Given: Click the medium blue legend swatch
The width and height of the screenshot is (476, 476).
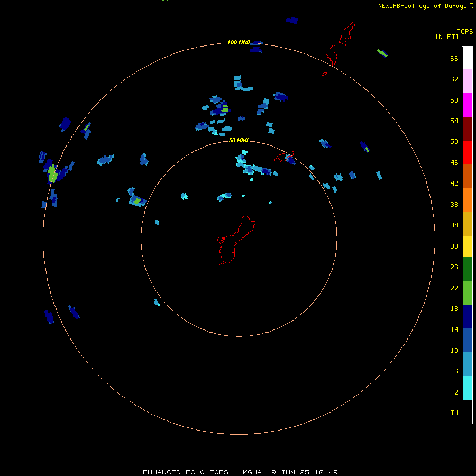Looking at the screenshot, I should [467, 340].
